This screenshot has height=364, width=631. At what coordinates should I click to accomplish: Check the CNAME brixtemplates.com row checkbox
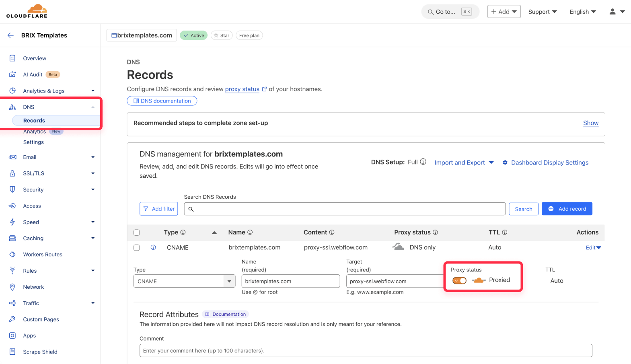pyautogui.click(x=137, y=248)
